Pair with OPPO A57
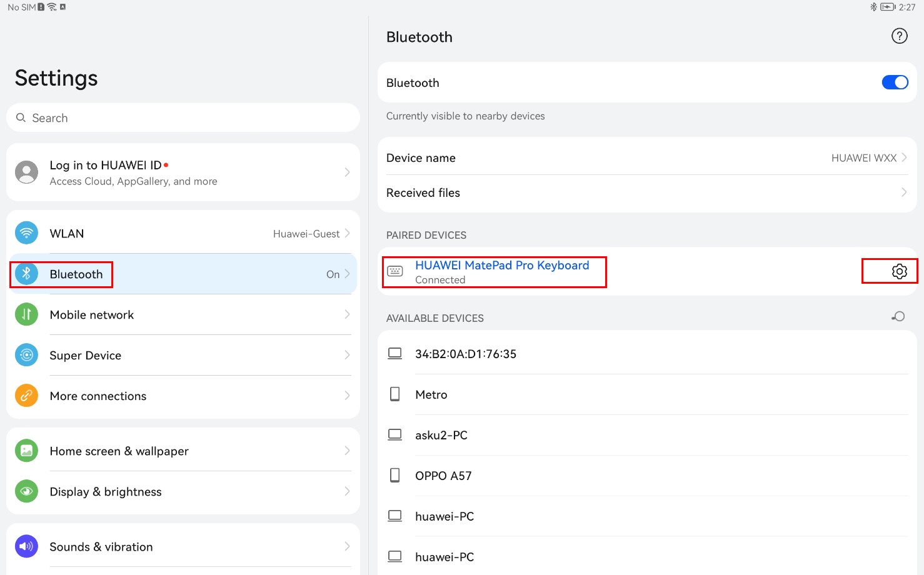The height and width of the screenshot is (575, 924). pos(647,475)
